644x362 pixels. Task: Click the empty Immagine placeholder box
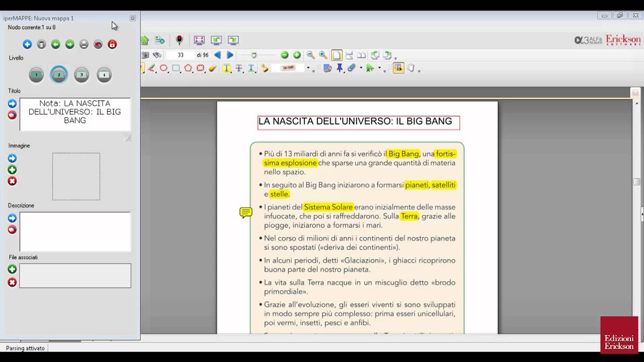coord(76,176)
